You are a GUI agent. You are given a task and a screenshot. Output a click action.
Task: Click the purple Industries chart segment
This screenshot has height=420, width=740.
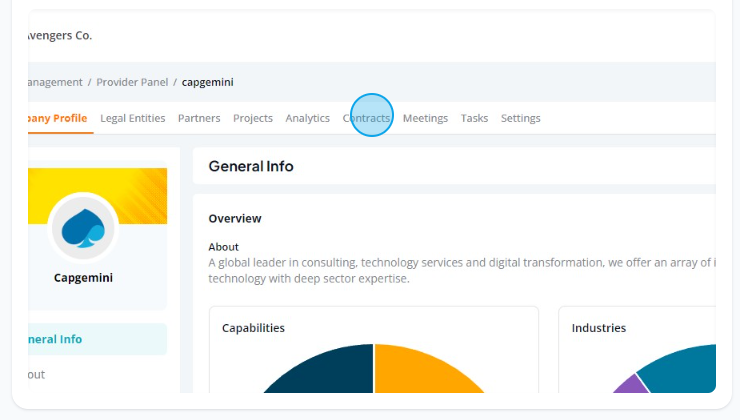point(634,385)
